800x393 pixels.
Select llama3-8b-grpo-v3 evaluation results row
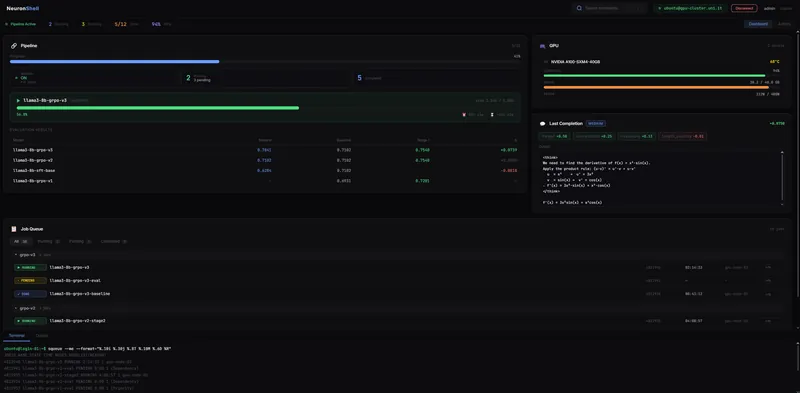(x=265, y=150)
